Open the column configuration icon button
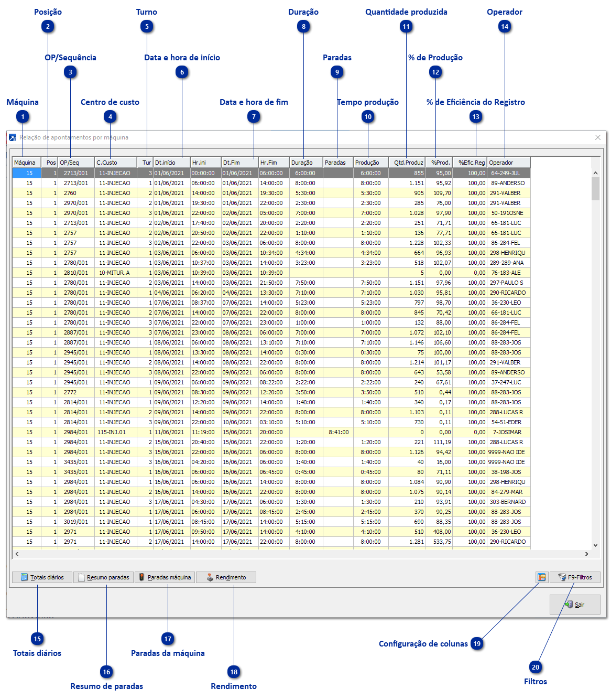611x700 pixels. click(542, 577)
